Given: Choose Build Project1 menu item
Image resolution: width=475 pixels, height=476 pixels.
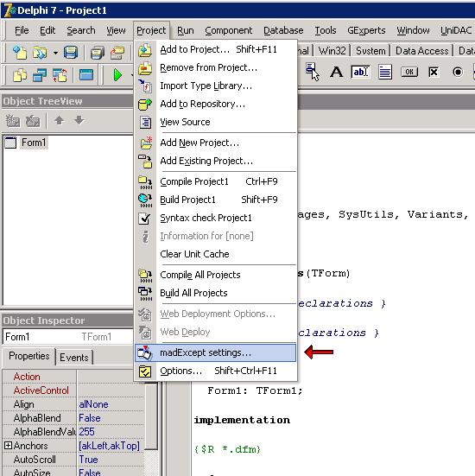Looking at the screenshot, I should click(x=216, y=200).
